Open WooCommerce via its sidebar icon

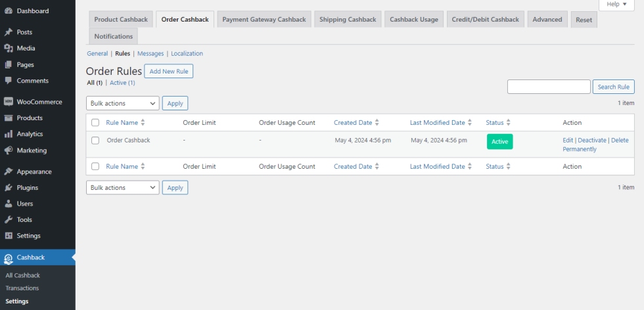pos(9,102)
